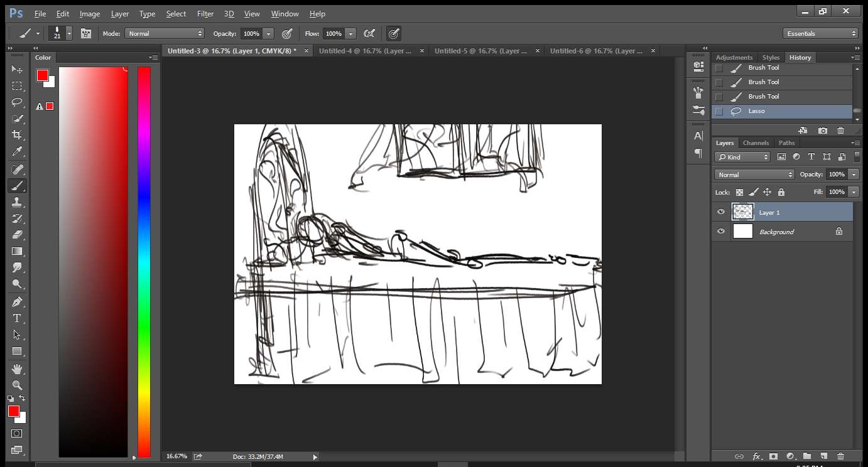
Task: Toggle airbrush-style build-up effects
Action: (x=370, y=33)
